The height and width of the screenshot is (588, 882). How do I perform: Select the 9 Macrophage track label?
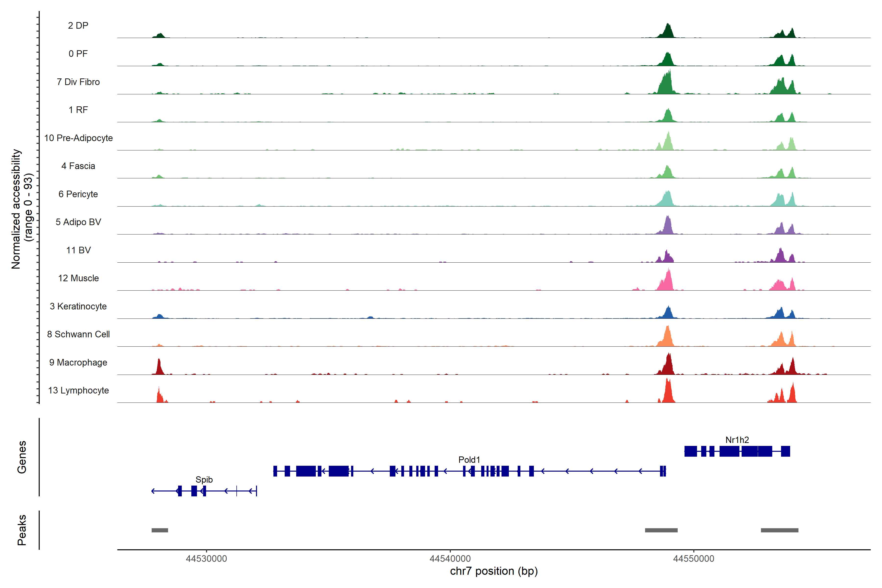[78, 363]
